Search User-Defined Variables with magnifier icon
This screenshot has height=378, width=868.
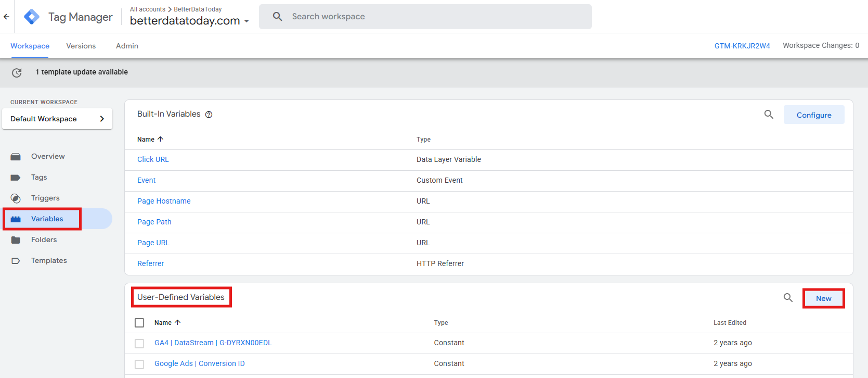788,298
